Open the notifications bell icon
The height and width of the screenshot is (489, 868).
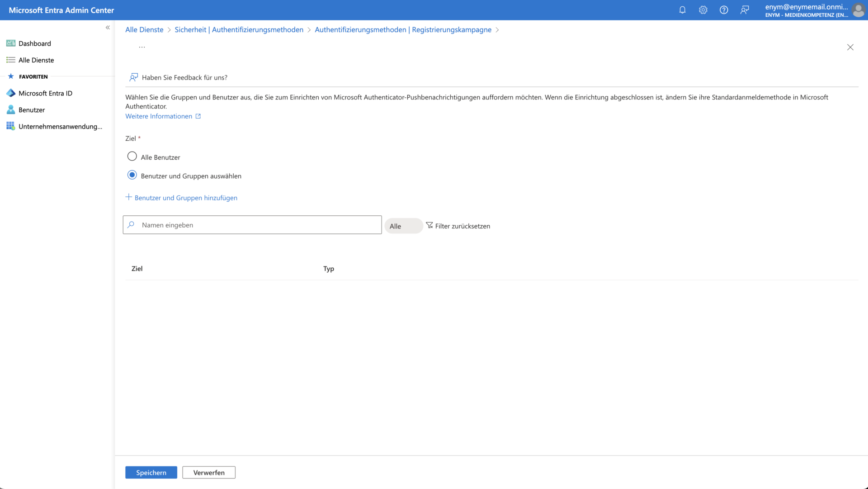[682, 10]
